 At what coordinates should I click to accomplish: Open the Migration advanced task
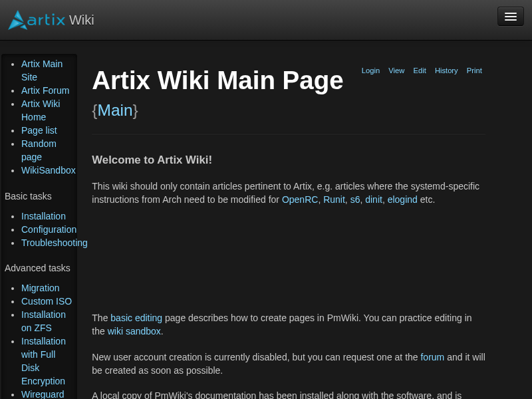click(41, 288)
